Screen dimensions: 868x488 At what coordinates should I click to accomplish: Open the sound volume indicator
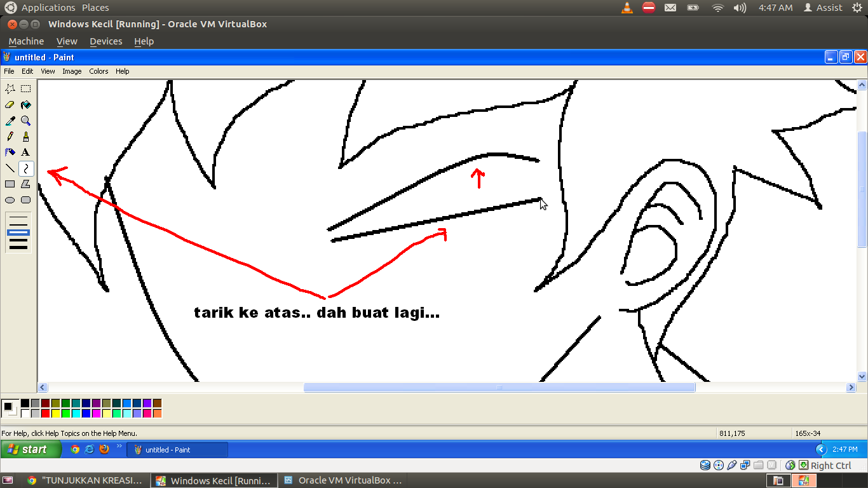point(740,8)
